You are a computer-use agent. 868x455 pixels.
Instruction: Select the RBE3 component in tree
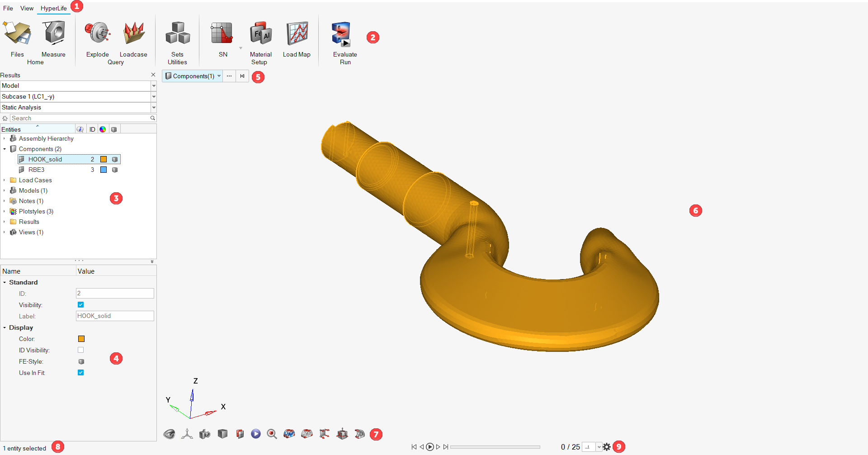coord(36,170)
